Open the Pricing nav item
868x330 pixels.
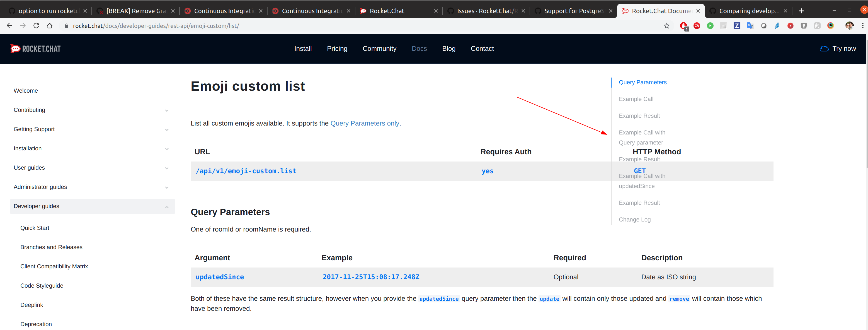point(337,49)
